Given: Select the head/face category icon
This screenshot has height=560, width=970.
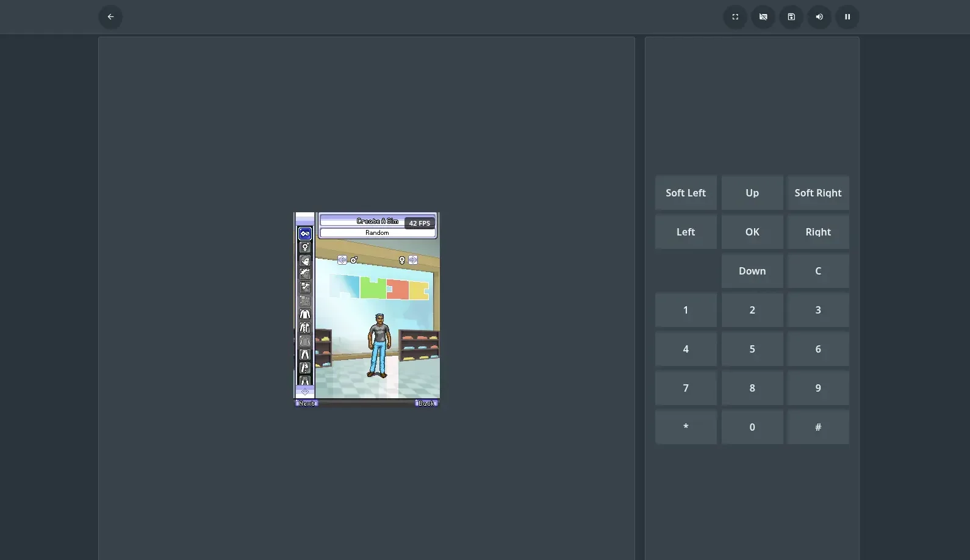Looking at the screenshot, I should click(305, 260).
